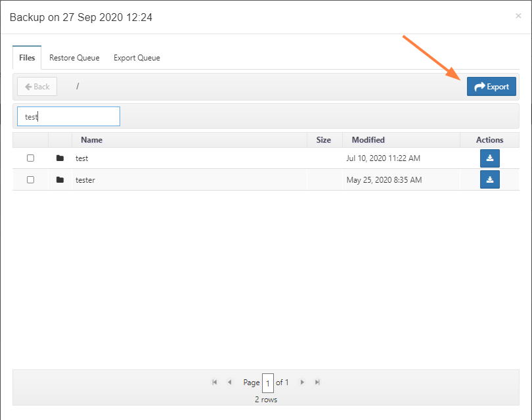532x420 pixels.
Task: Go to the next page arrow
Action: coord(302,382)
